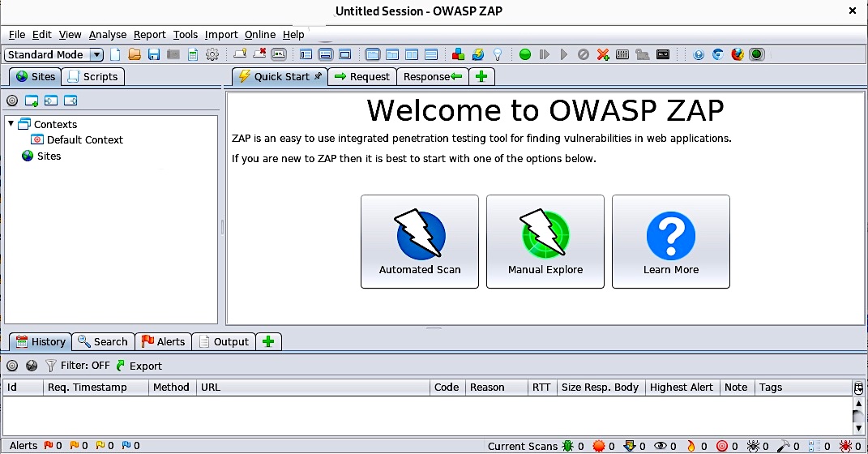Screen dimensions: 868x454
Task: Click the show tab names icon with lightbulb
Action: pos(240,54)
